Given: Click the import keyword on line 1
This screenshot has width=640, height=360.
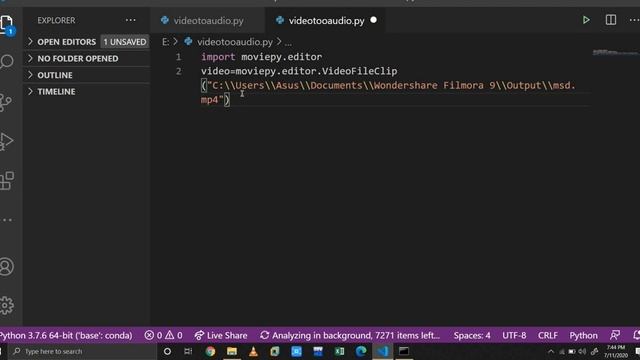Looking at the screenshot, I should click(218, 57).
